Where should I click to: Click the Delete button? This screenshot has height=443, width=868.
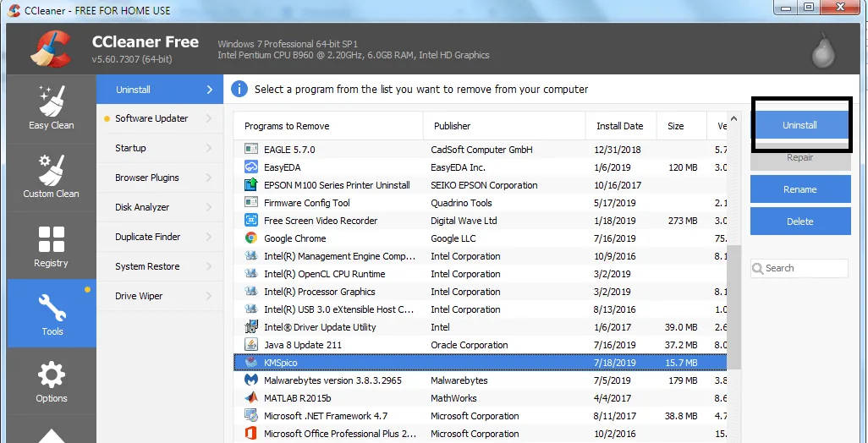[800, 221]
